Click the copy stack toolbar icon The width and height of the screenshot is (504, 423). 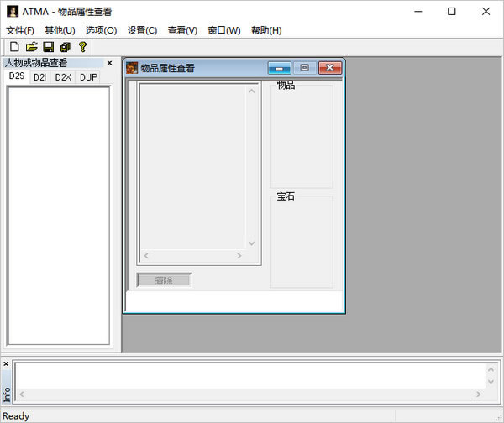tap(66, 47)
